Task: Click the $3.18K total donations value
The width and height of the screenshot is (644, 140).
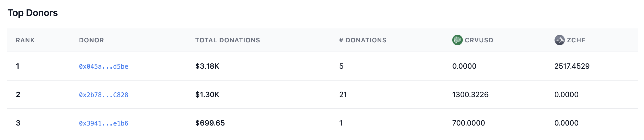Action: pyautogui.click(x=207, y=66)
